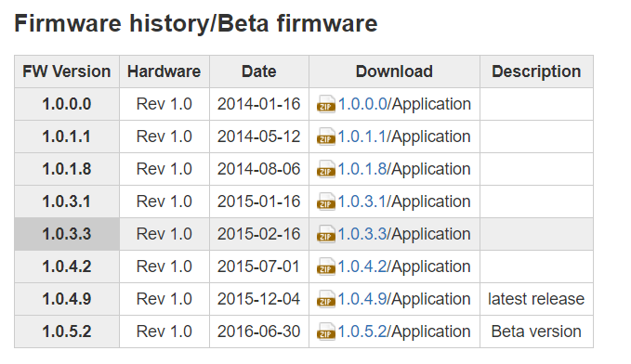
Task: Select the 1.0.1.1 version cell
Action: tap(67, 136)
